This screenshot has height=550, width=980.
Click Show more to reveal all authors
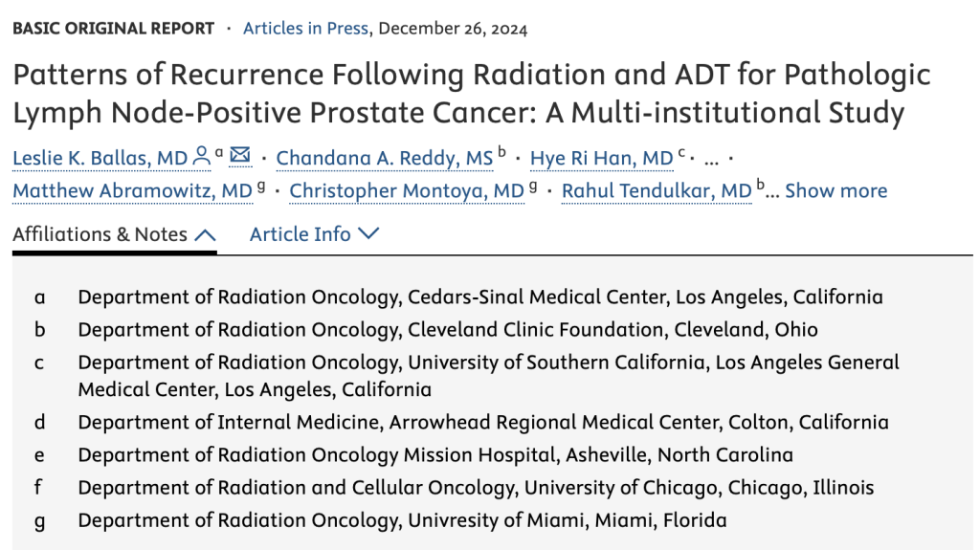(835, 191)
